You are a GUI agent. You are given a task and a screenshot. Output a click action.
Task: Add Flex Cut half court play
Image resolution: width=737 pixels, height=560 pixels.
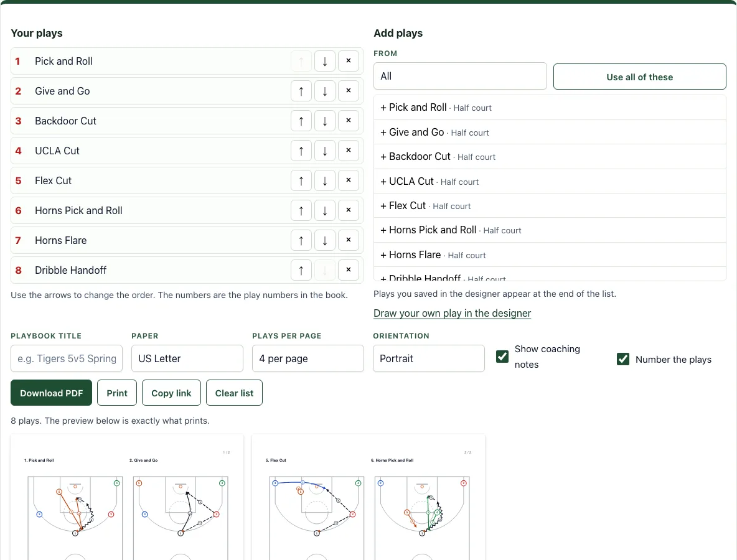[x=550, y=206]
